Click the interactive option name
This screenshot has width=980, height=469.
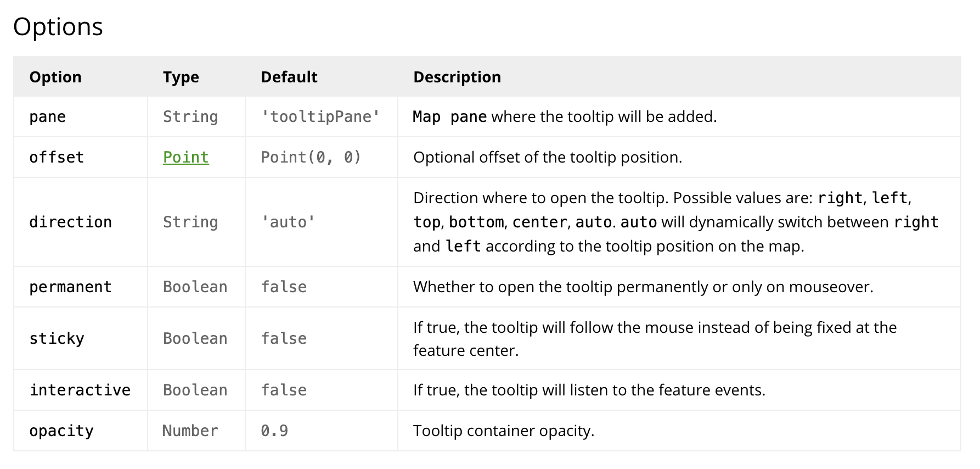click(x=80, y=390)
